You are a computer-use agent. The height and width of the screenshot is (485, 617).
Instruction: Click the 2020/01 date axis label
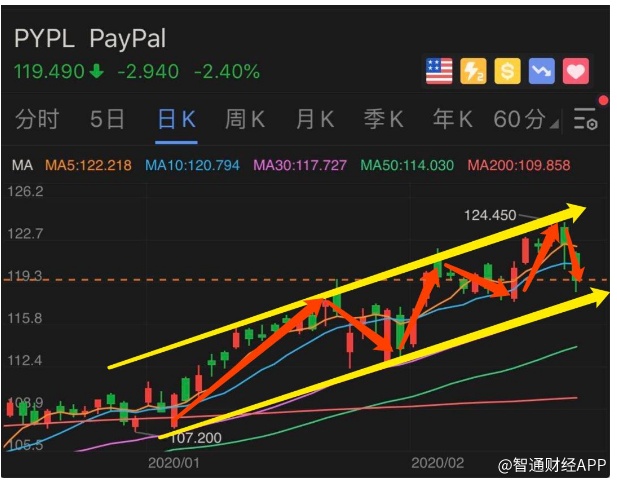coord(174,463)
